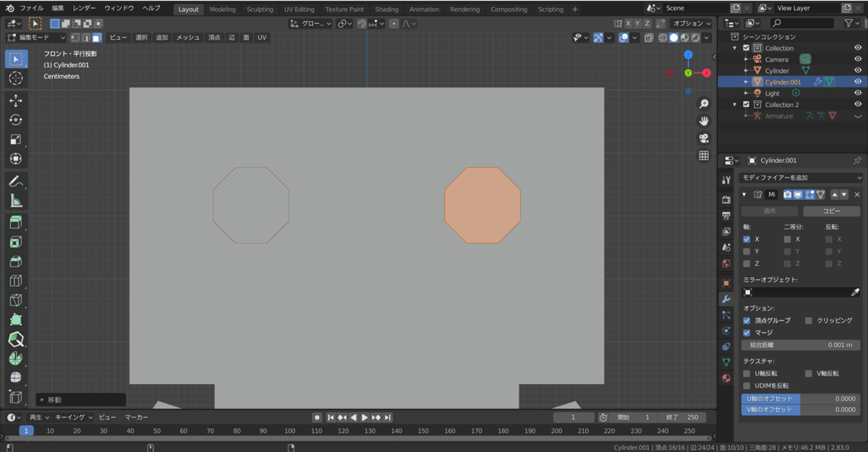The height and width of the screenshot is (452, 868).
Task: Toggle perspective/orthographic grid icon
Action: 703,155
